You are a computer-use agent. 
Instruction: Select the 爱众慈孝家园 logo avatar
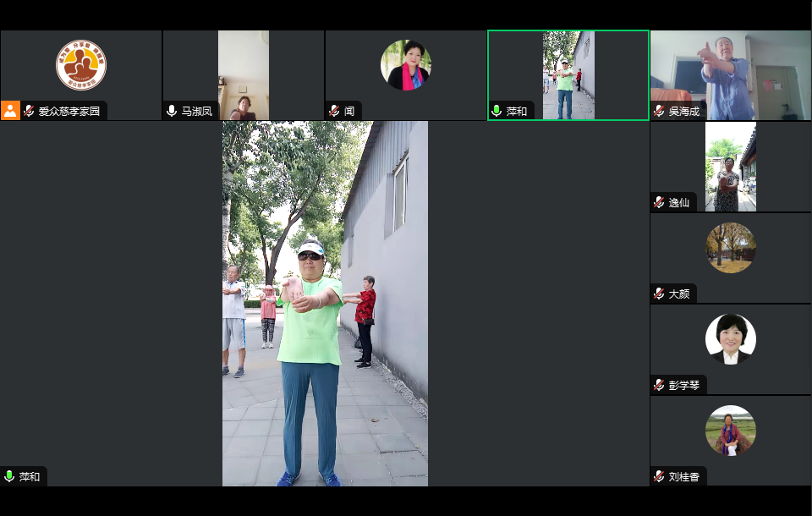coord(81,65)
